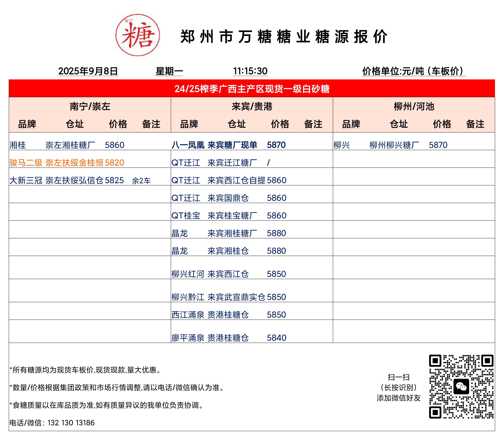Click the date 2025年9月8日
The height and width of the screenshot is (440, 504).
tap(88, 71)
